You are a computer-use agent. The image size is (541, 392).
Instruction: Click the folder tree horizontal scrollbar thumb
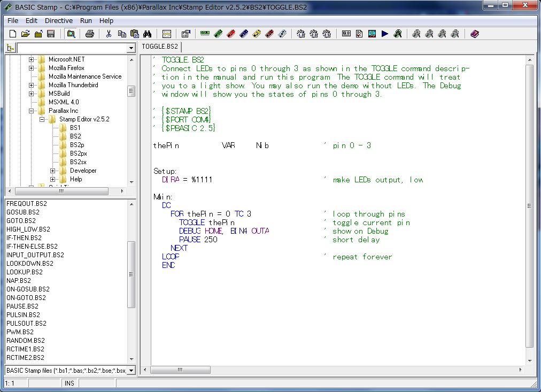62,191
